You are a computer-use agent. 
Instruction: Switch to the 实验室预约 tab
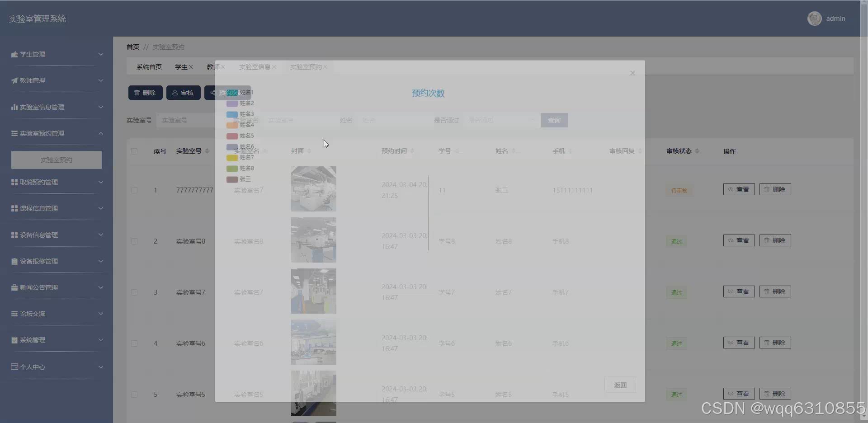306,67
